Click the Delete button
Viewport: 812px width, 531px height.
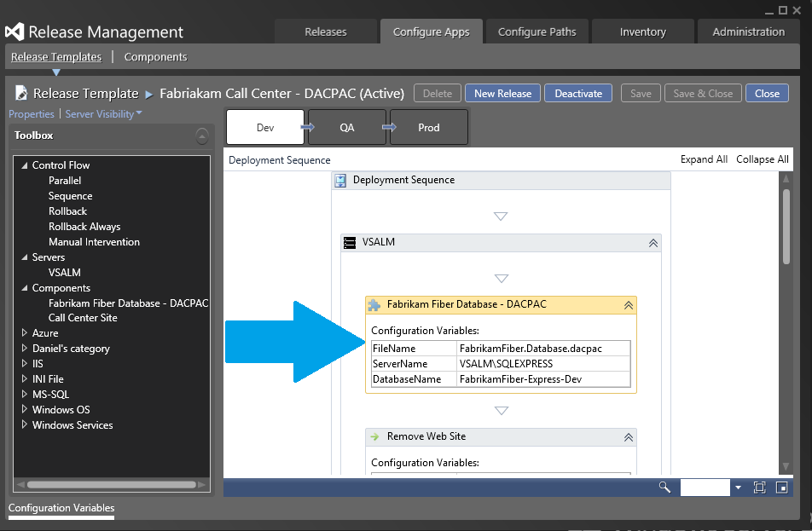tap(438, 93)
